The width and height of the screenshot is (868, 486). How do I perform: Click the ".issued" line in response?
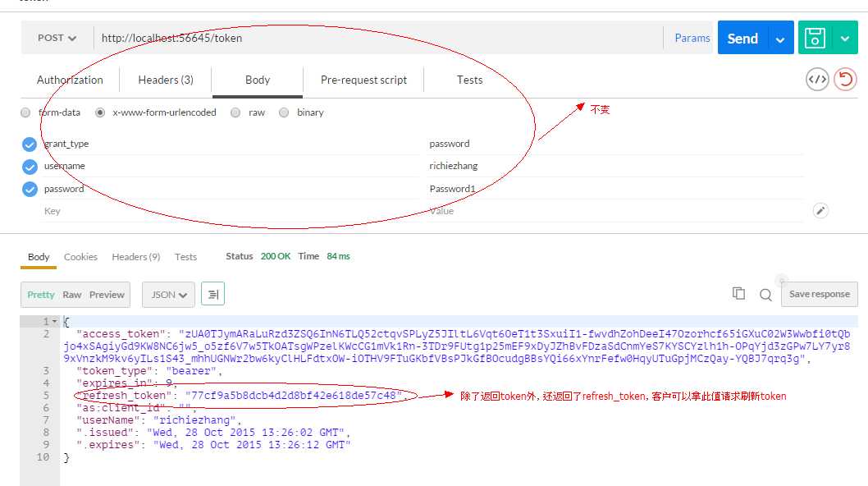[x=213, y=433]
